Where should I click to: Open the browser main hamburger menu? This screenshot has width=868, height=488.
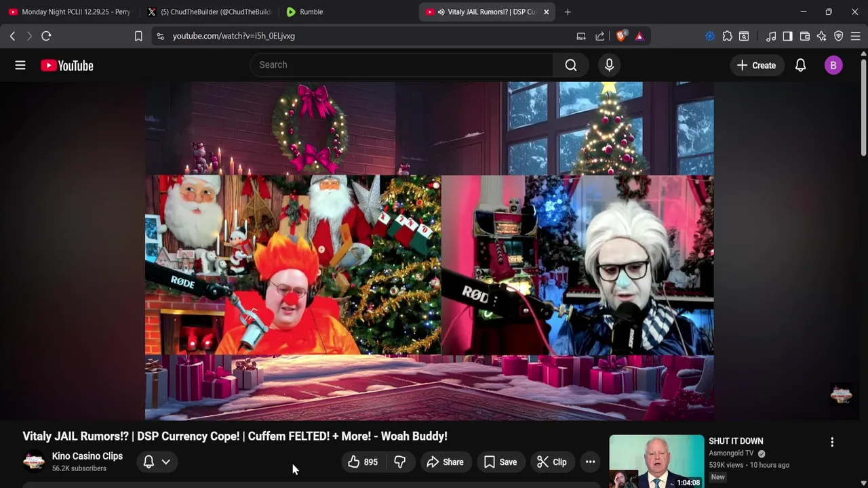855,36
